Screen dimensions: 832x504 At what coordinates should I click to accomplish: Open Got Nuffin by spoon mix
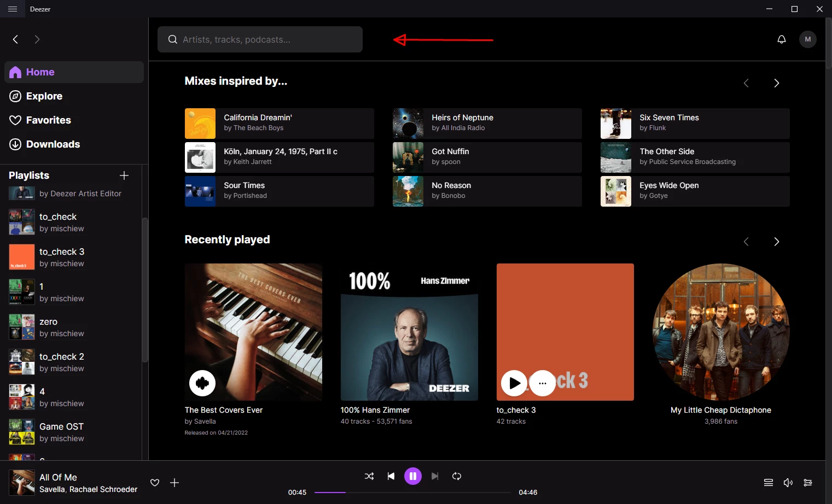click(x=487, y=157)
